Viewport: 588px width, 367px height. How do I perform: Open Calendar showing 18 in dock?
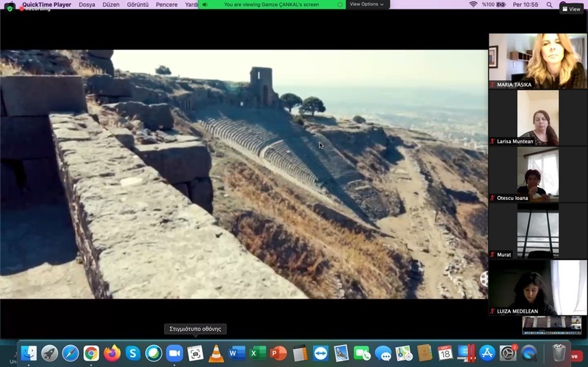click(x=445, y=353)
